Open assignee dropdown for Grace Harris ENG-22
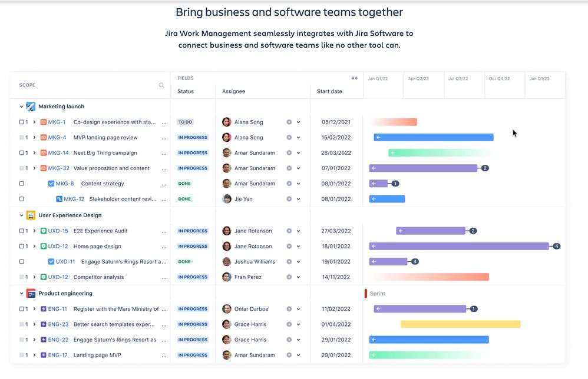 tap(298, 340)
